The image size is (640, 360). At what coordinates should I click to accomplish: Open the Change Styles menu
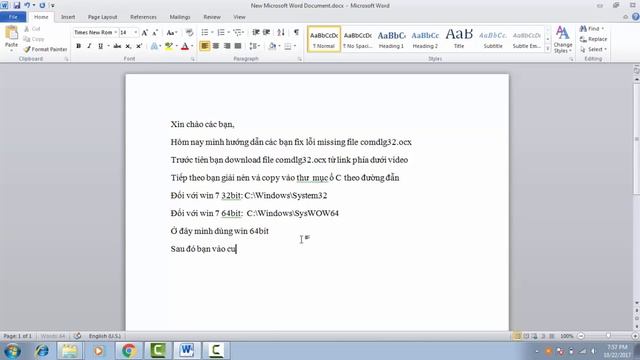pos(563,40)
